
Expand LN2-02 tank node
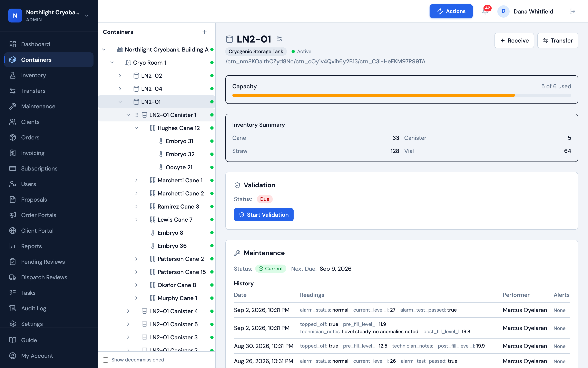point(120,76)
